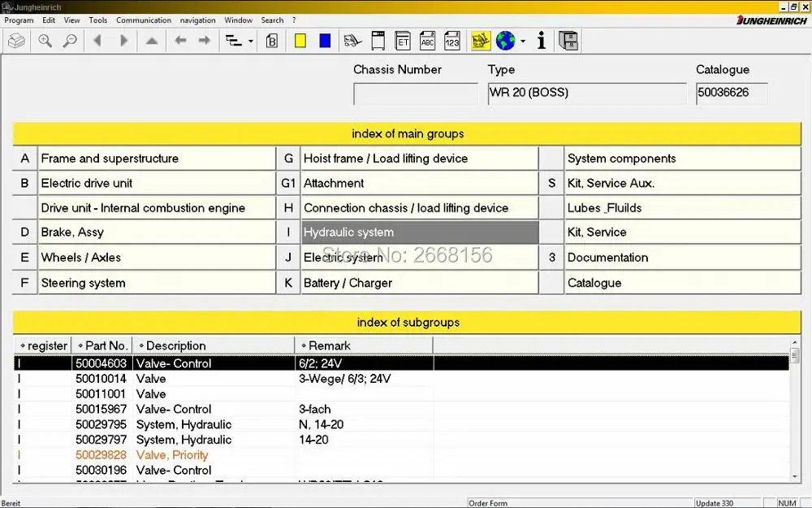Open the View menu
The width and height of the screenshot is (812, 508).
tap(72, 20)
